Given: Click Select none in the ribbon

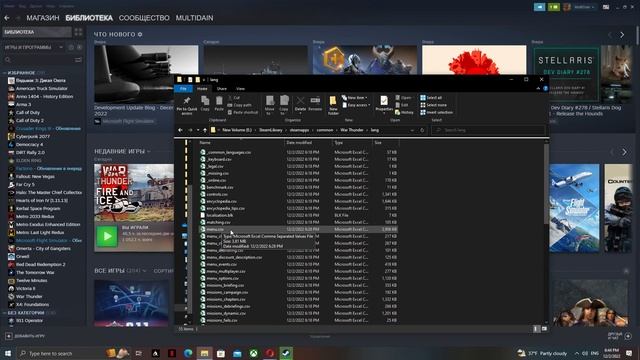Looking at the screenshot, I should (x=433, y=105).
